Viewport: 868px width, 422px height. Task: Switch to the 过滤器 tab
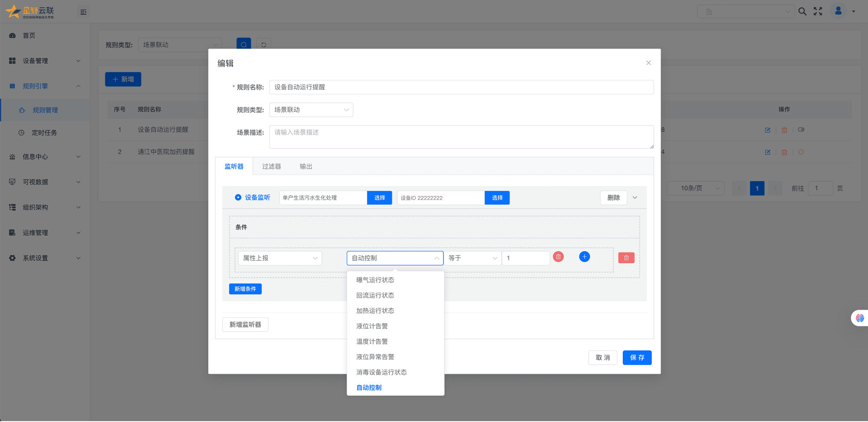271,167
